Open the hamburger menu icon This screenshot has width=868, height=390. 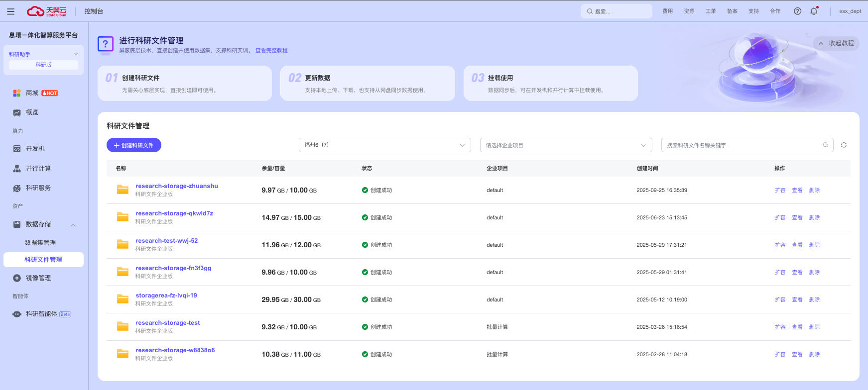[x=10, y=11]
